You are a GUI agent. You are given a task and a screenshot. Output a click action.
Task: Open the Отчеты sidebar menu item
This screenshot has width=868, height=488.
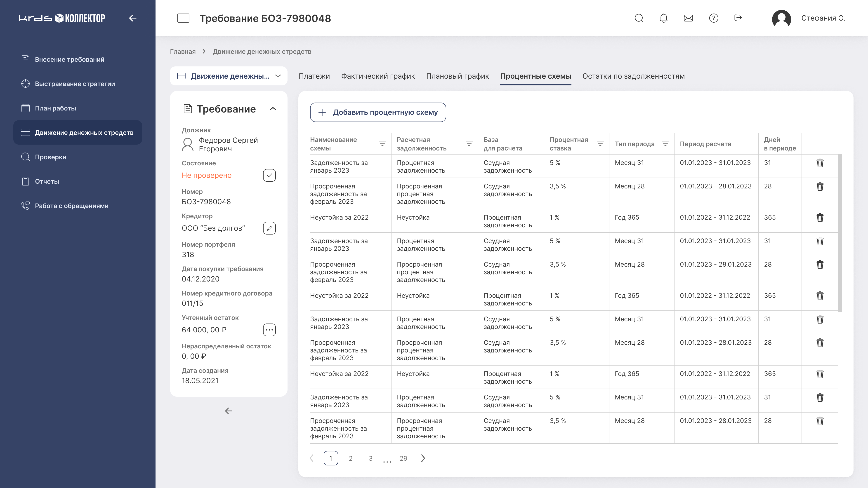point(47,181)
